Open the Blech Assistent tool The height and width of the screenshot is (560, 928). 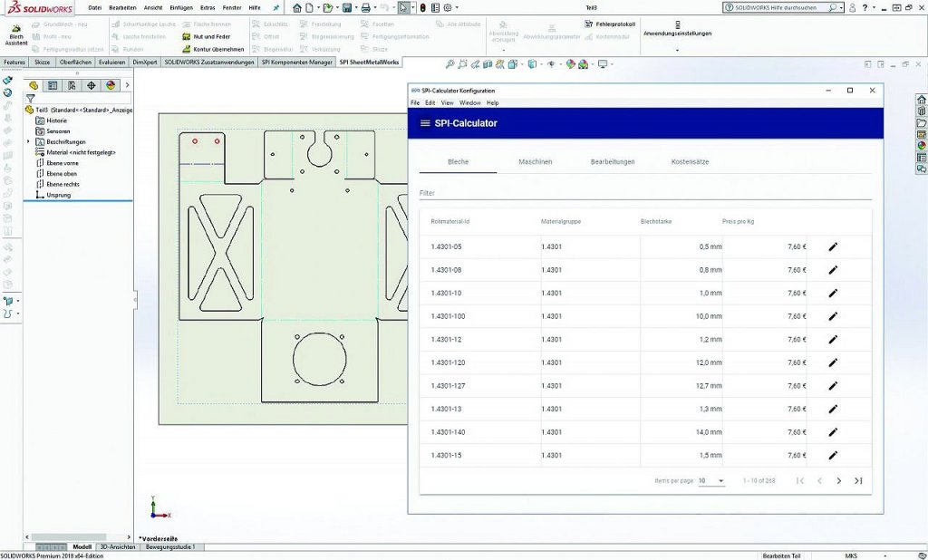(16, 34)
